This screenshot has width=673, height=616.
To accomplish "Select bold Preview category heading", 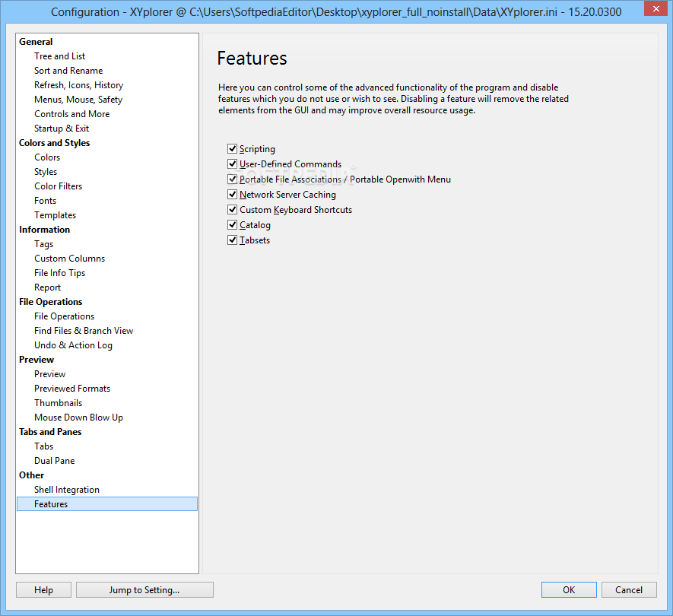I will pos(36,360).
